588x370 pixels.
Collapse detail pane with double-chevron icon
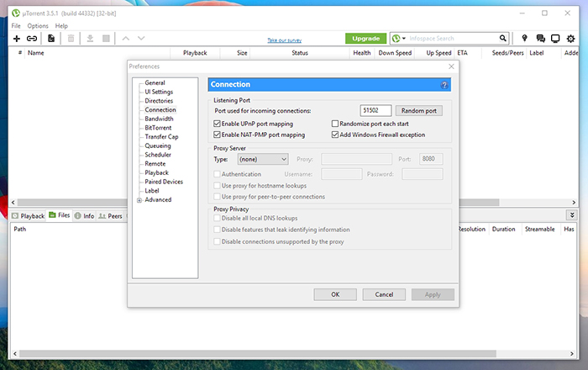click(x=572, y=215)
